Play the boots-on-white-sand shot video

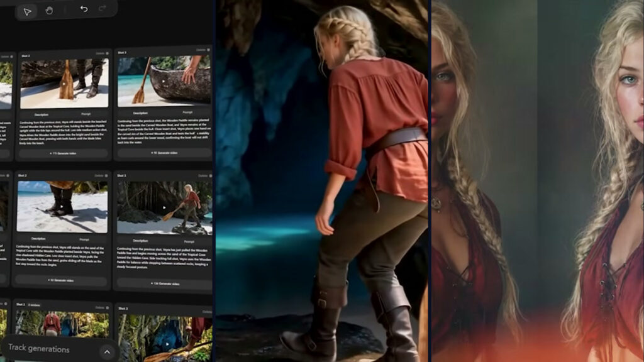point(62,207)
